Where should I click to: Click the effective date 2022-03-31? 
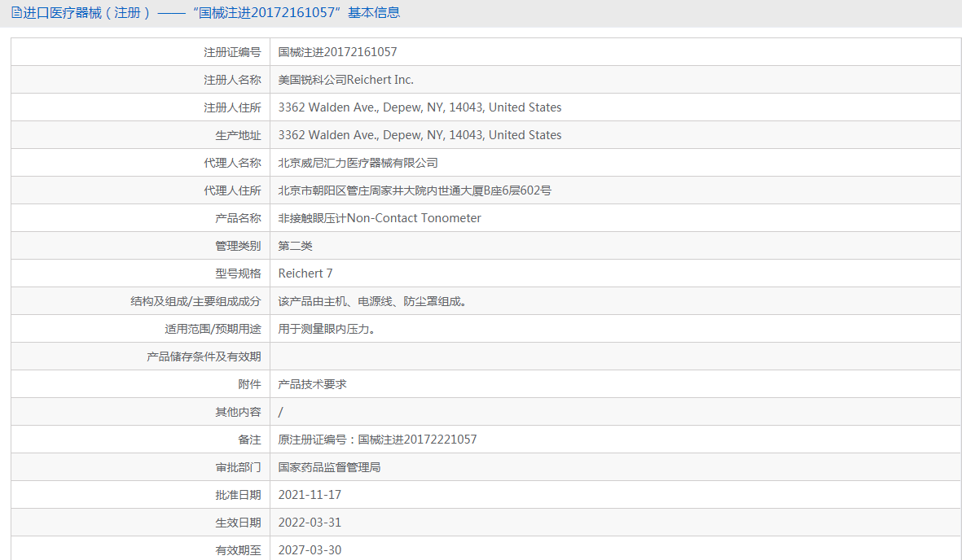pos(310,523)
